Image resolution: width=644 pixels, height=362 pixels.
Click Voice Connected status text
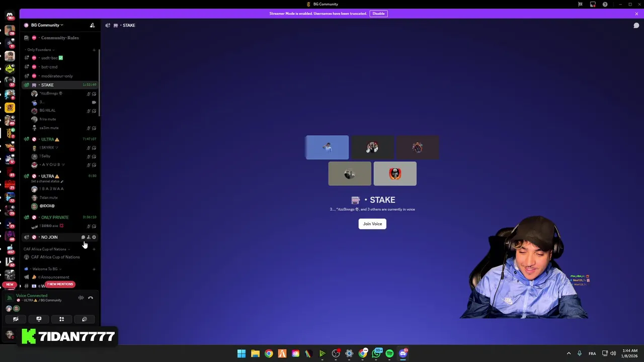click(32, 296)
